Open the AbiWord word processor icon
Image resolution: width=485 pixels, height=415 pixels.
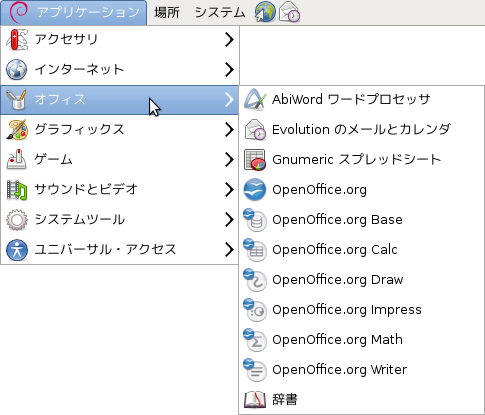pos(255,99)
